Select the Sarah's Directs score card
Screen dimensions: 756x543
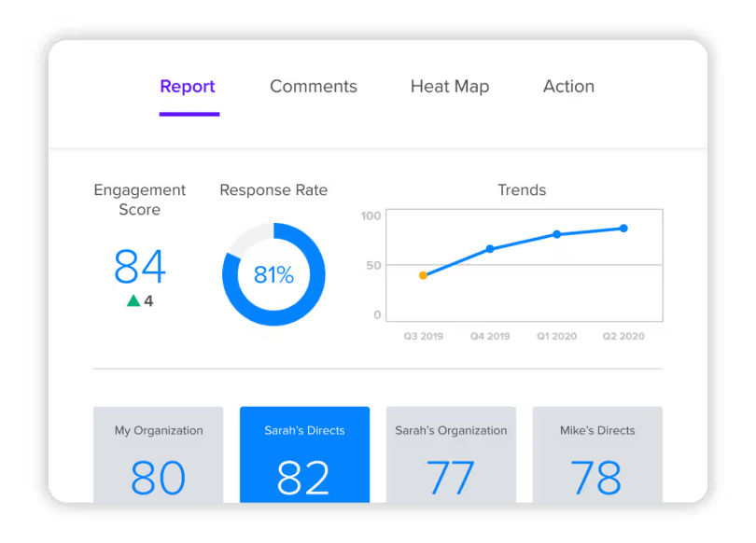[x=304, y=454]
